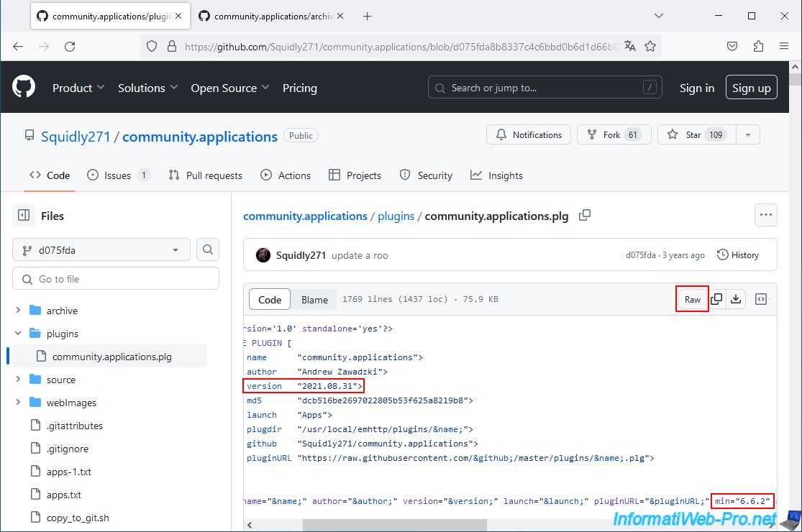
Task: Switch to Code view toggle
Action: click(x=270, y=300)
